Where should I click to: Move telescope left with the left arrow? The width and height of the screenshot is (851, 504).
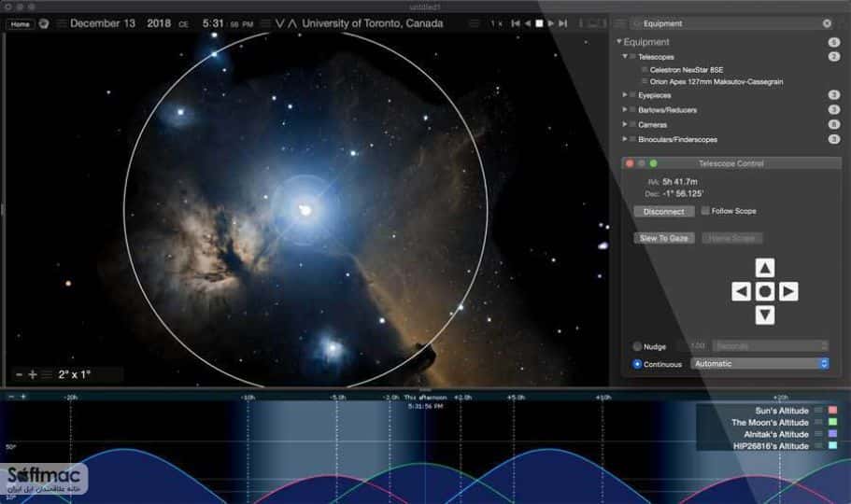tap(741, 291)
